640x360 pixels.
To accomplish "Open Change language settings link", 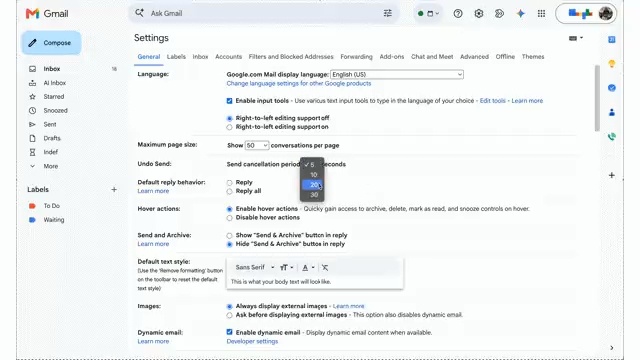I will 299,84.
